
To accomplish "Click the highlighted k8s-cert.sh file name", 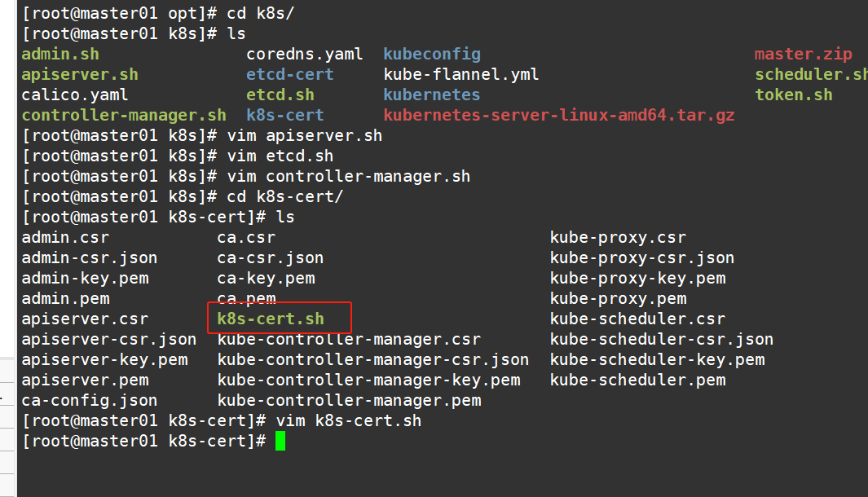I will coord(271,319).
